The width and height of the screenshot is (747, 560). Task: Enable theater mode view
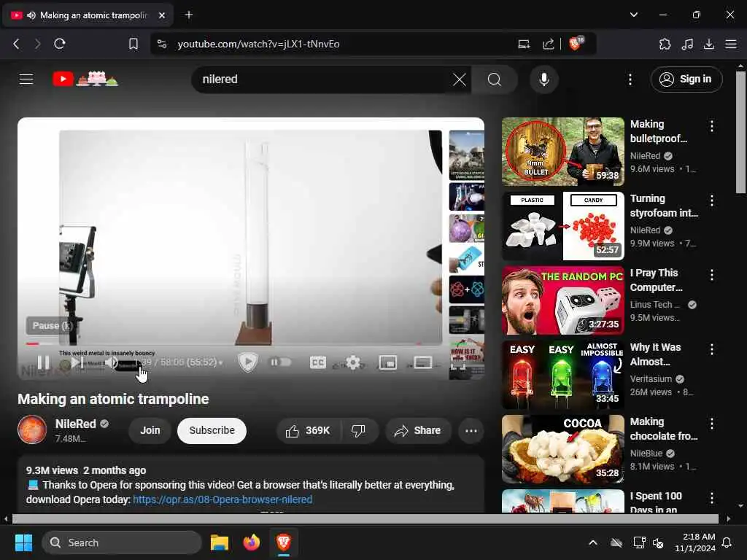423,362
